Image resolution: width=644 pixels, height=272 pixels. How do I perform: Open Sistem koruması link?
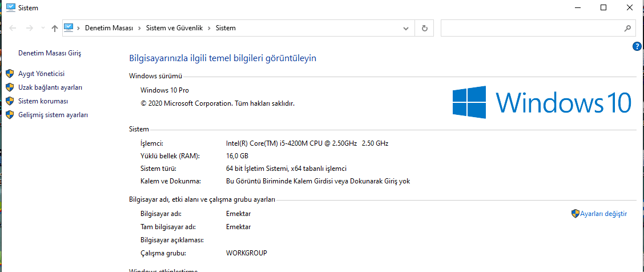tap(43, 101)
